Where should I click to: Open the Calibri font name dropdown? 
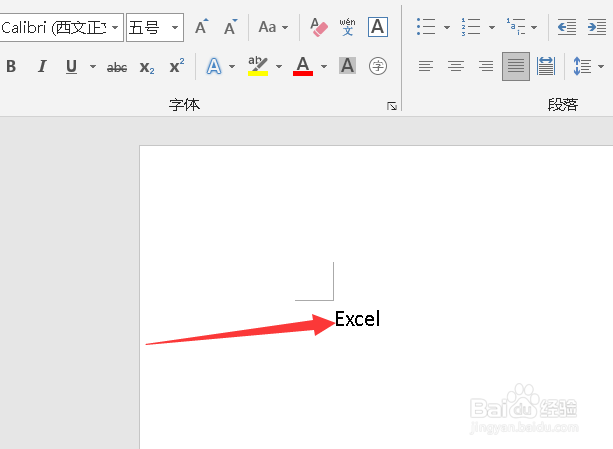[115, 27]
